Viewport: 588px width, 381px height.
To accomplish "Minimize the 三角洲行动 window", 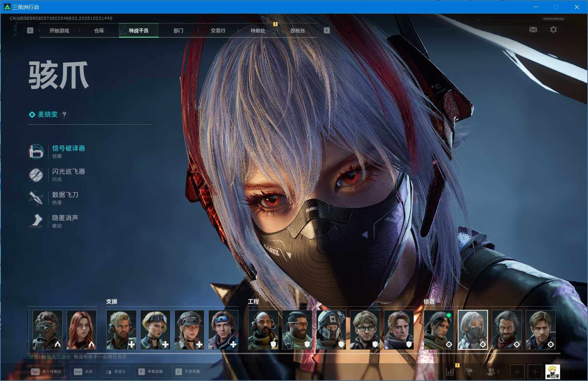I will point(536,7).
